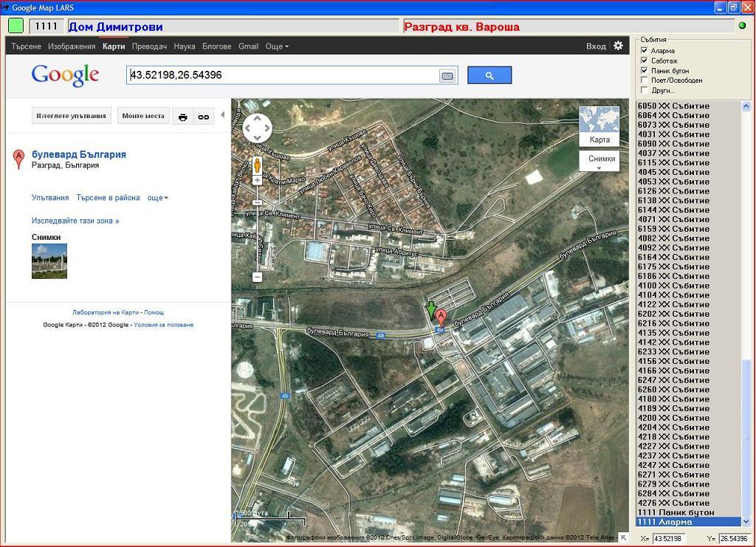The image size is (756, 547).
Task: Select the Street View pegman icon
Action: coord(257,165)
